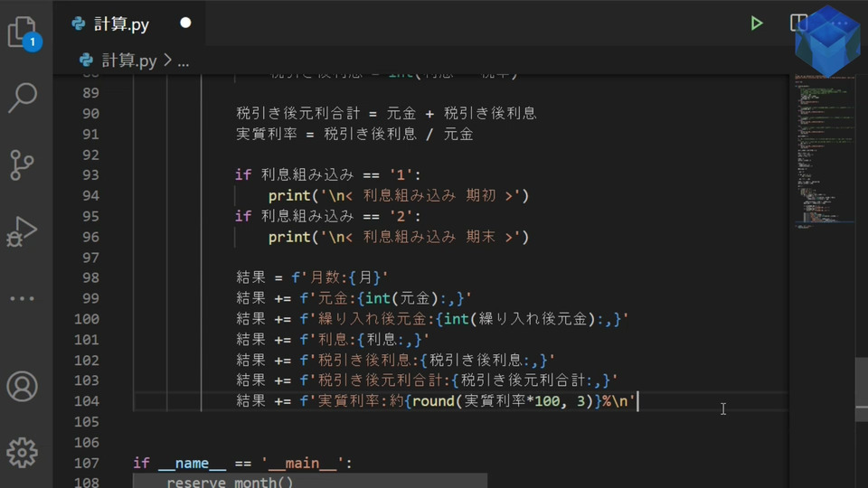The image size is (868, 488).
Task: Click the 計算.py breadcrumb item
Action: tap(129, 61)
